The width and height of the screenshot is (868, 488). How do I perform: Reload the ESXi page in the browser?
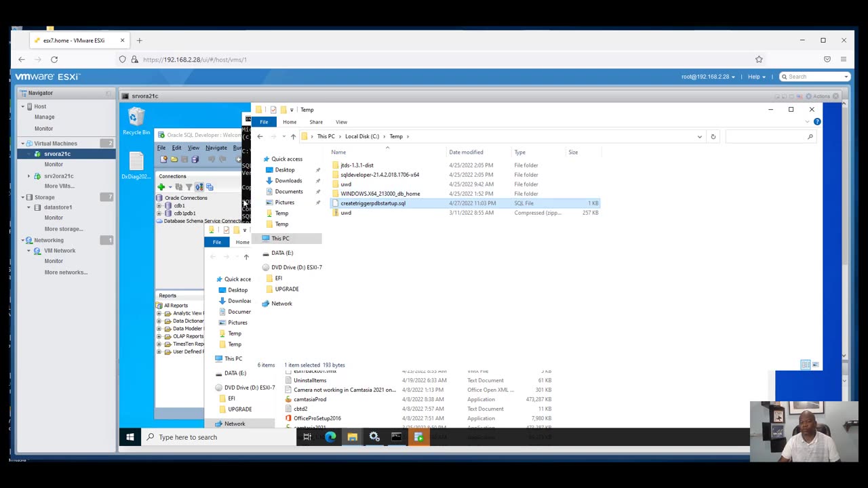click(54, 60)
